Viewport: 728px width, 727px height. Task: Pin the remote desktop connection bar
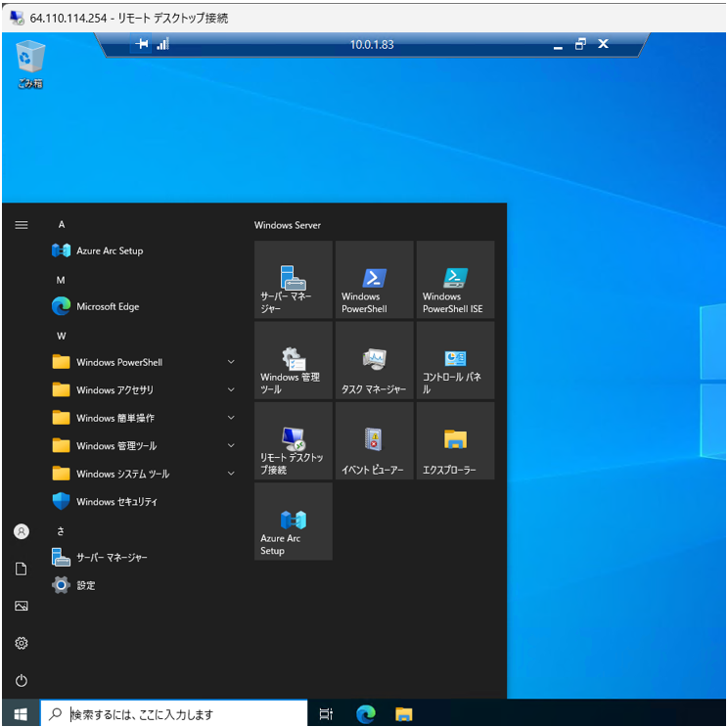(143, 44)
